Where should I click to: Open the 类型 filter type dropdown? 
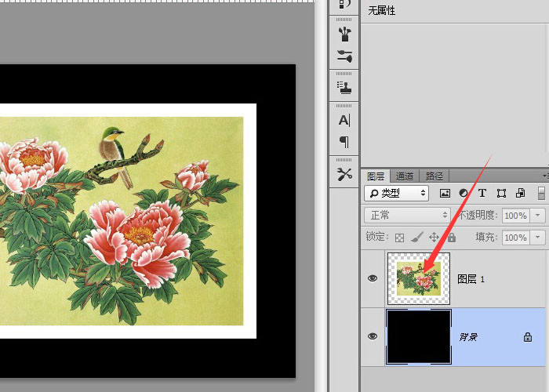click(396, 193)
